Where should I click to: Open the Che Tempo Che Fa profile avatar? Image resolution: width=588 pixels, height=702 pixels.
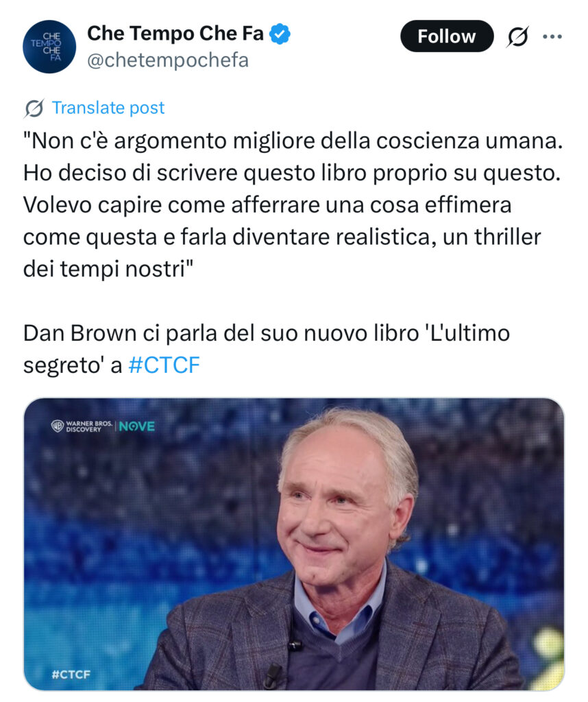pos(49,47)
